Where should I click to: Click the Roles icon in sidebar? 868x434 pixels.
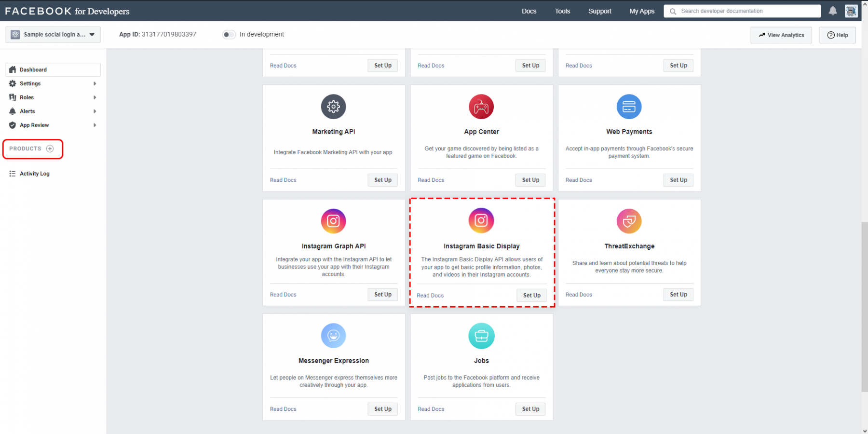click(13, 97)
